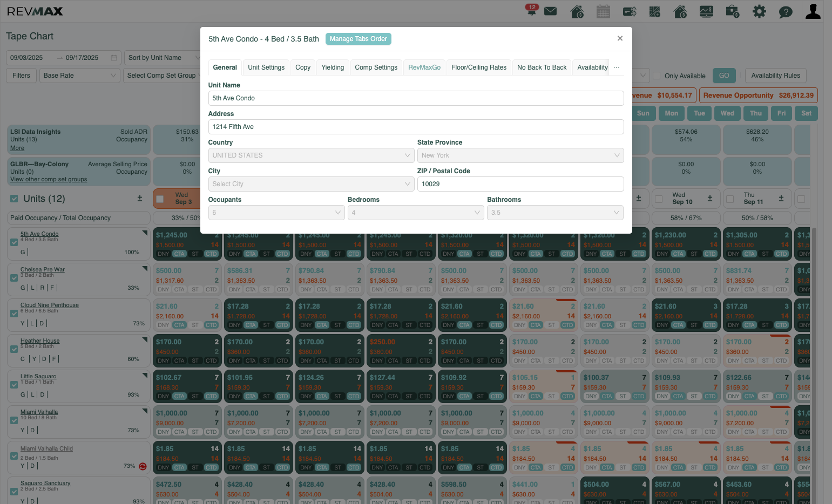Open the help question bubble icon

click(786, 11)
